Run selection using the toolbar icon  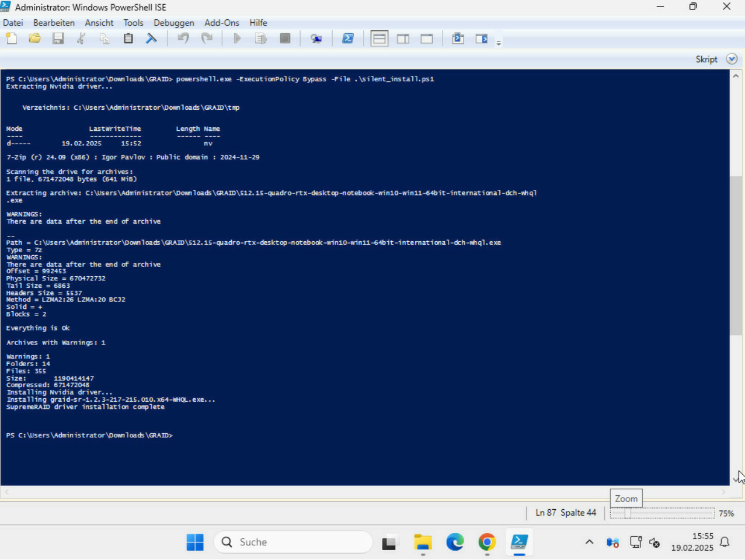261,39
